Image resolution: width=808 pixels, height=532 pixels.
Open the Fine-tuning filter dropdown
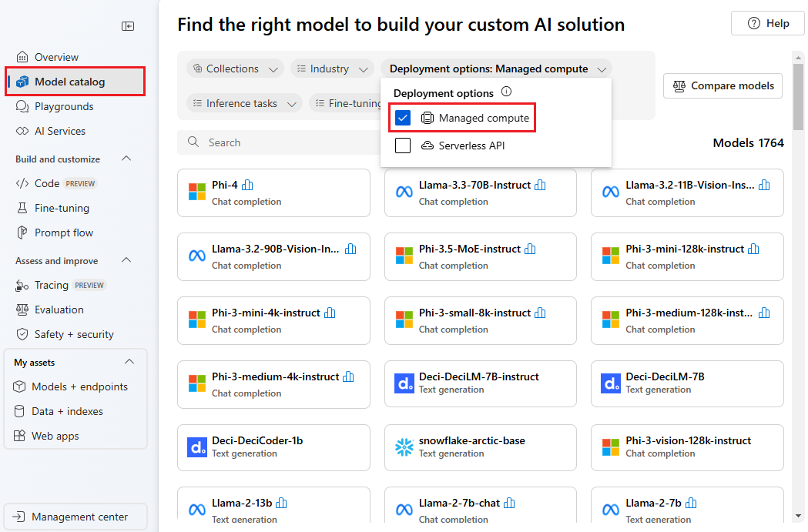[x=347, y=103]
